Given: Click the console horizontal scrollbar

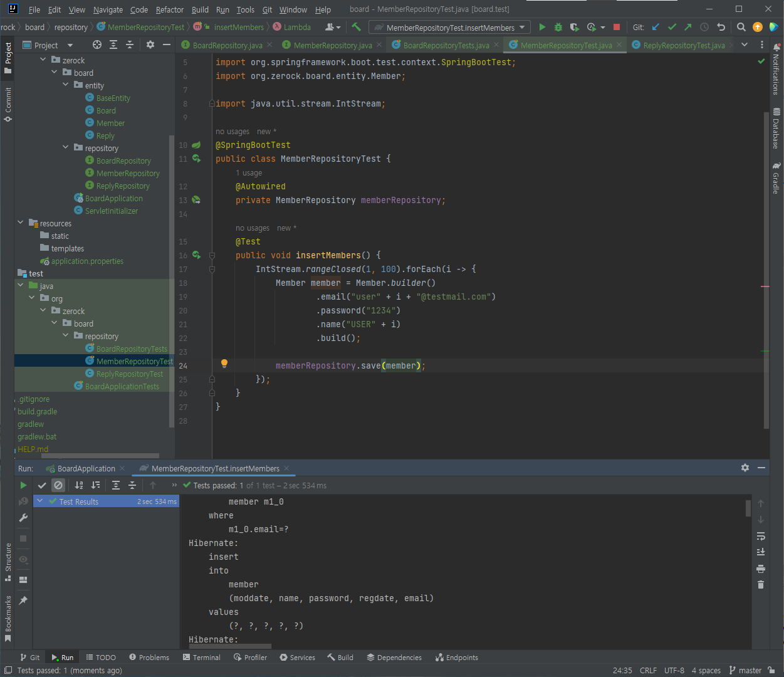Looking at the screenshot, I should [x=229, y=646].
